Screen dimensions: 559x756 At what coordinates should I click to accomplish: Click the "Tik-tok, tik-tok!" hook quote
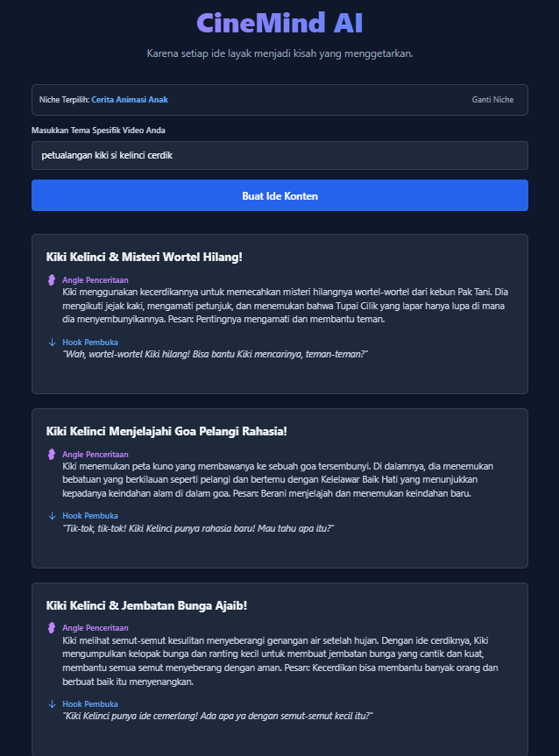(x=199, y=528)
